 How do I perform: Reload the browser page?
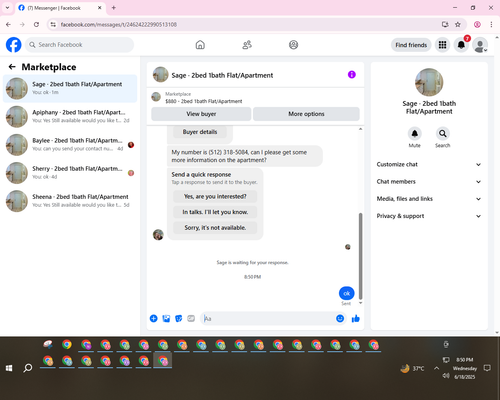[36, 24]
